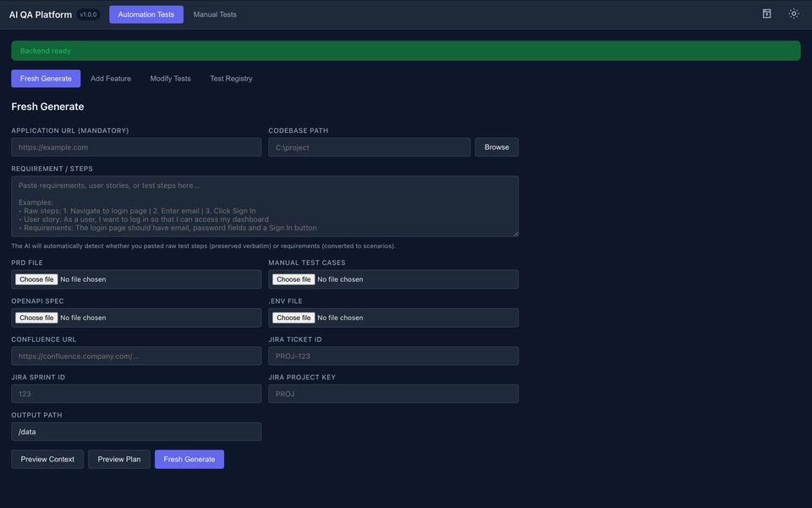
Task: Switch to the Automation Tests tab
Action: point(146,14)
